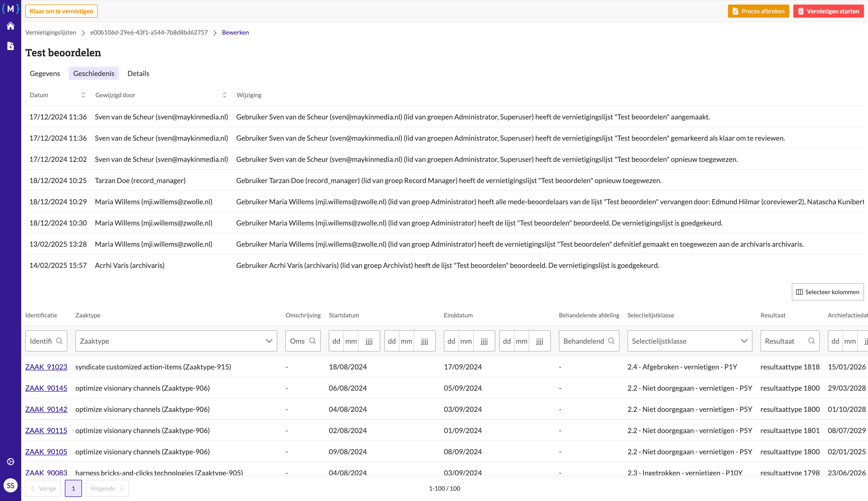
Task: Open the list UUID breadcrumb link
Action: click(149, 32)
